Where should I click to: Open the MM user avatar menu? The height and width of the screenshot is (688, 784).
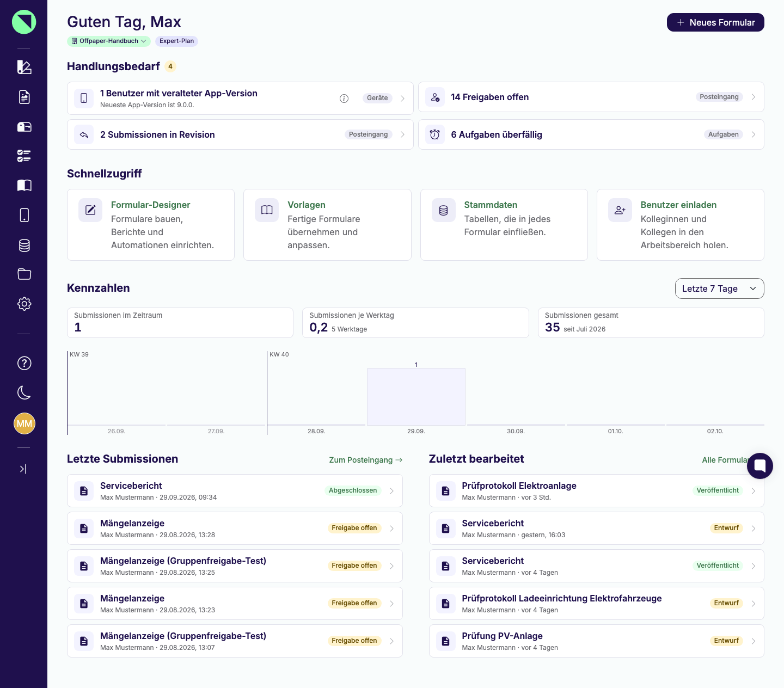(24, 423)
